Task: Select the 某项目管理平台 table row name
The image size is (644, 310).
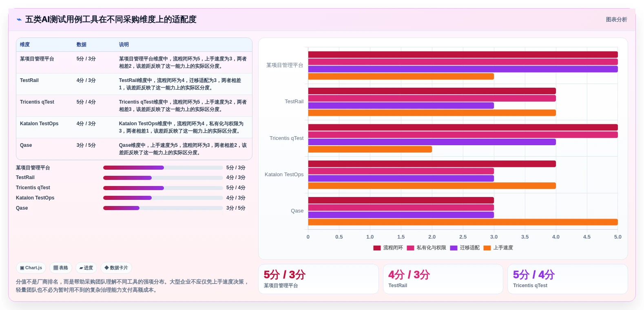Action: click(x=37, y=59)
